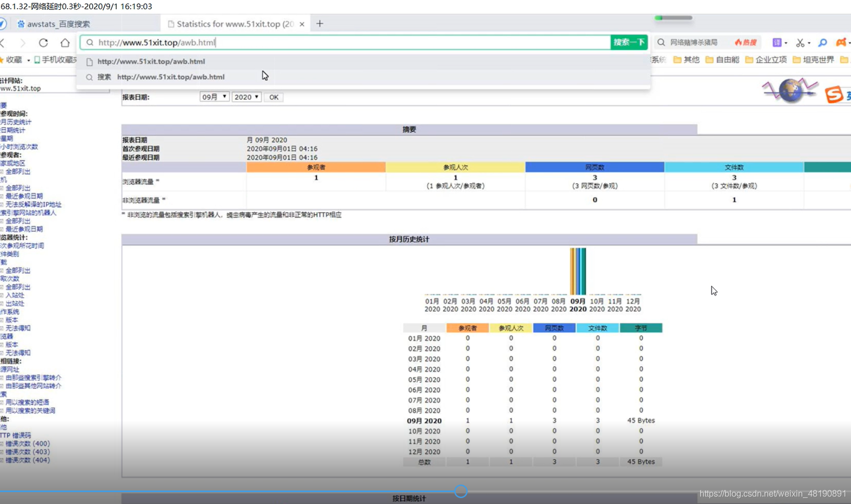851x504 pixels.
Task: Click the 按月历史统计 section header
Action: [x=409, y=239]
